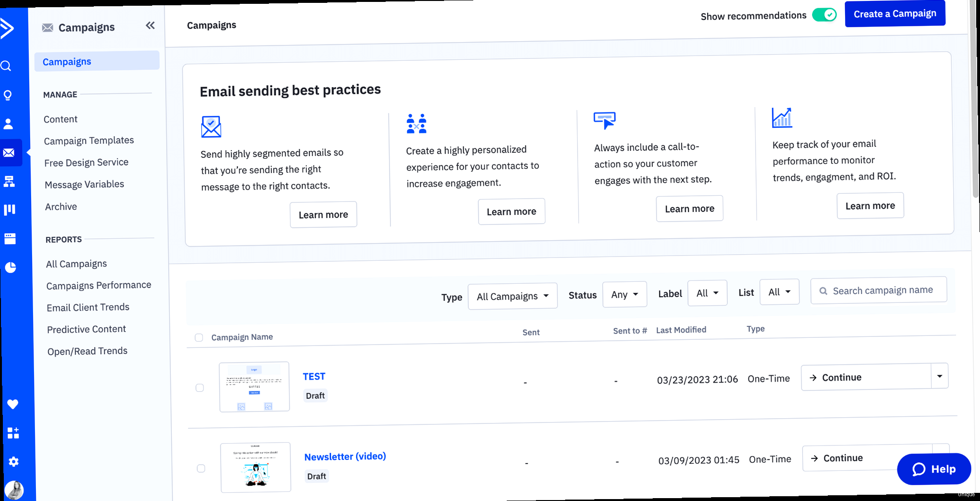
Task: Click the Search campaign name field
Action: pos(883,290)
